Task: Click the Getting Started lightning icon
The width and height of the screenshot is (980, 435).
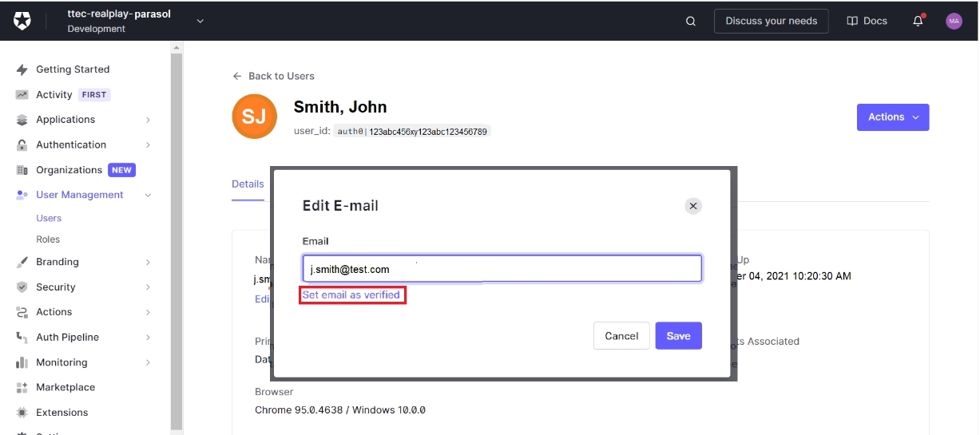Action: tap(22, 69)
